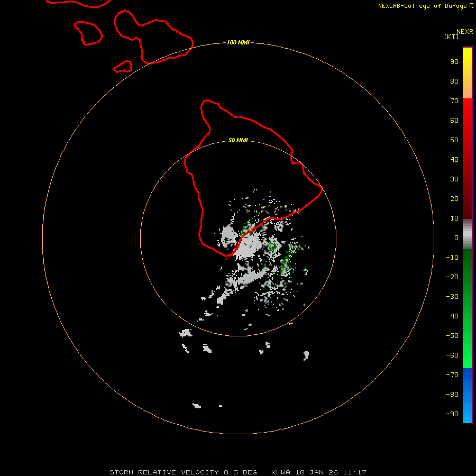Image resolution: width=476 pixels, height=476 pixels.
Task: Select the 40 knot scale label
Action: [x=454, y=159]
